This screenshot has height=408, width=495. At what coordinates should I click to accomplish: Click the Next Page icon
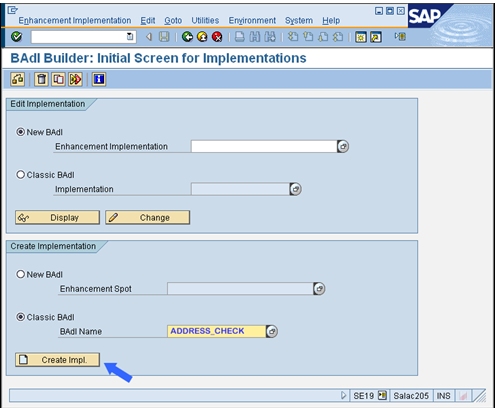(323, 37)
